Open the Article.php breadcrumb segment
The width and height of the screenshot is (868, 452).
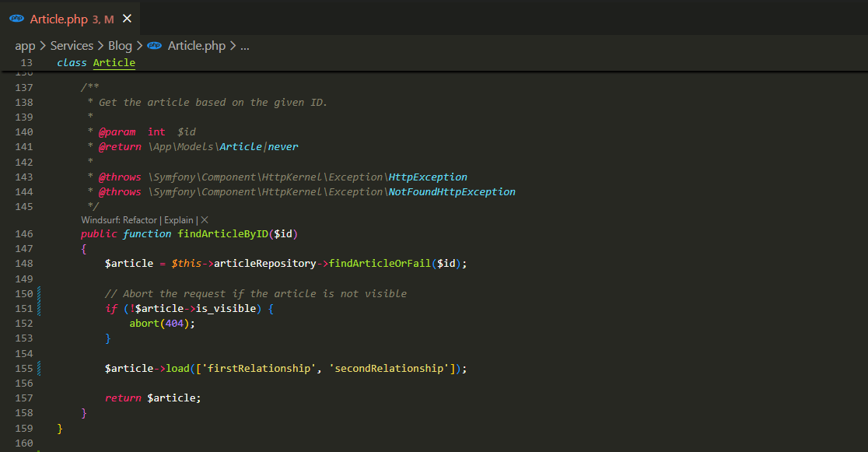tap(197, 46)
